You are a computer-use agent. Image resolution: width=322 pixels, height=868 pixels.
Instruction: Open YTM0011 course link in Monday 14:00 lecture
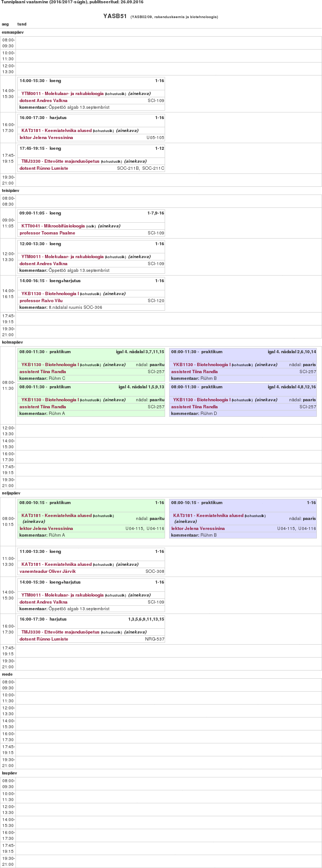coord(62,94)
